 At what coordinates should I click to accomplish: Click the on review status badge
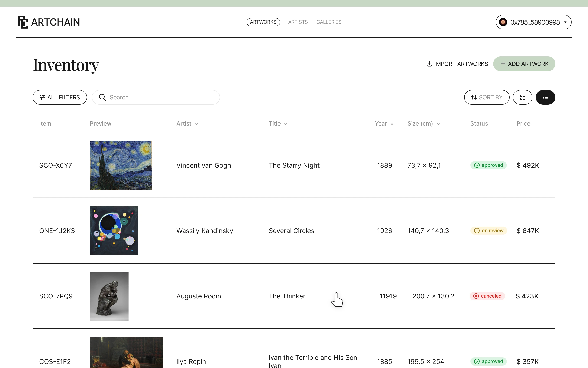(489, 230)
